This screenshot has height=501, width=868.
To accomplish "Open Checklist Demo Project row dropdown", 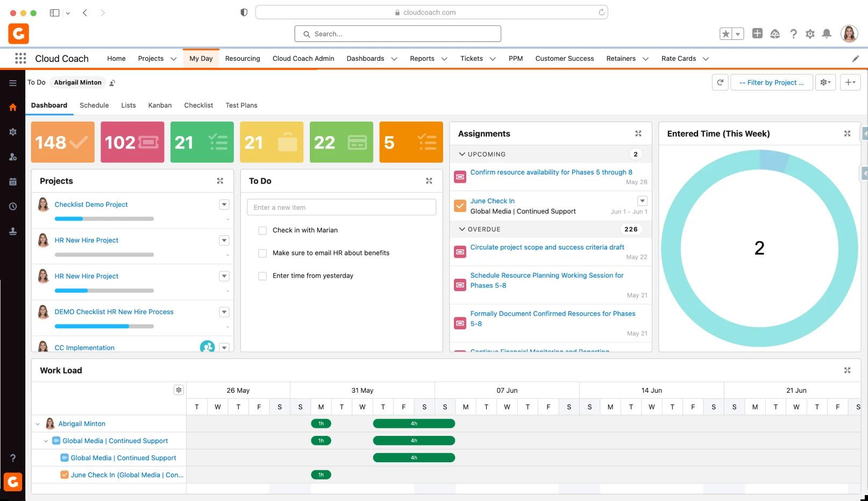I will [x=224, y=204].
